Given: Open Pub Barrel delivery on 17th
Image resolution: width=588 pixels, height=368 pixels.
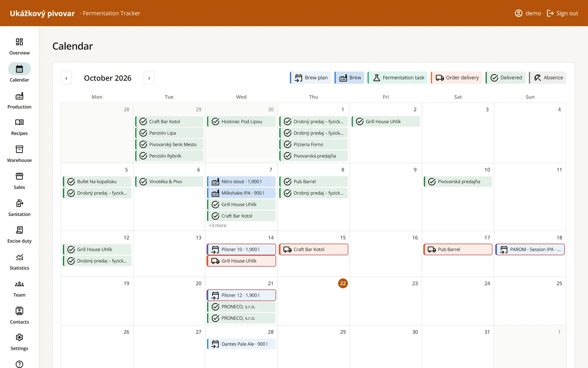Looking at the screenshot, I should pos(458,250).
